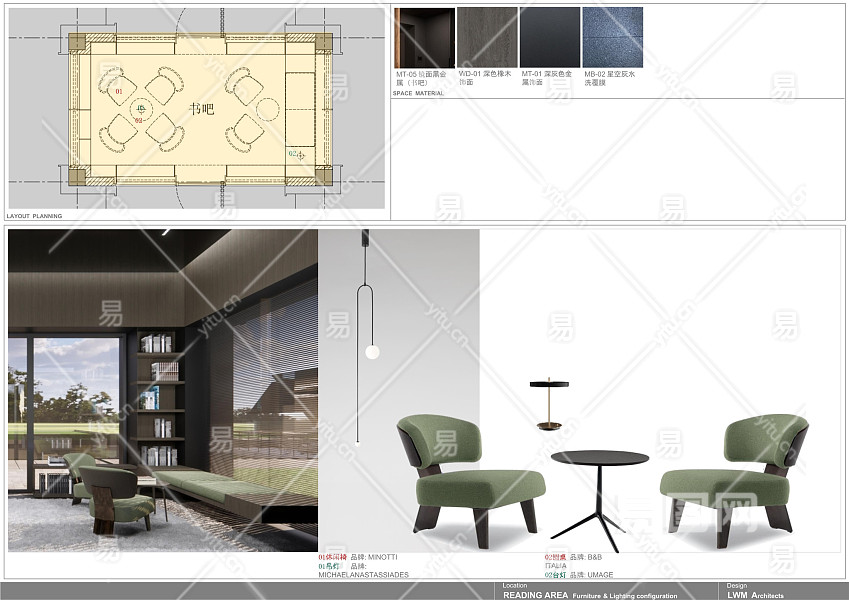Click the 02台灯 UMAGE legend entry
This screenshot has width=849, height=600.
[579, 575]
